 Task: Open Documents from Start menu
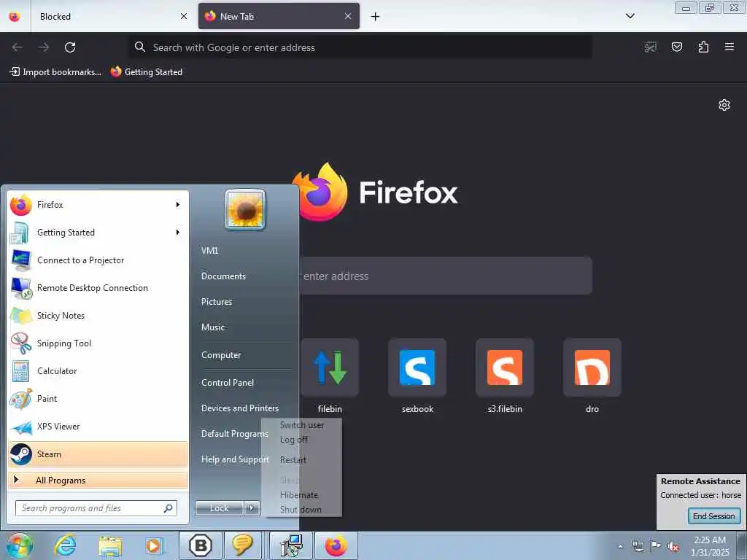pos(223,276)
